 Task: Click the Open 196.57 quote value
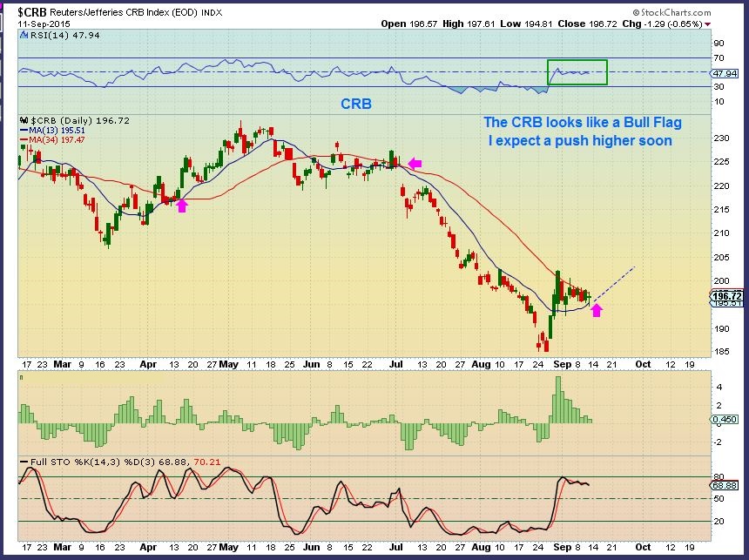408,24
